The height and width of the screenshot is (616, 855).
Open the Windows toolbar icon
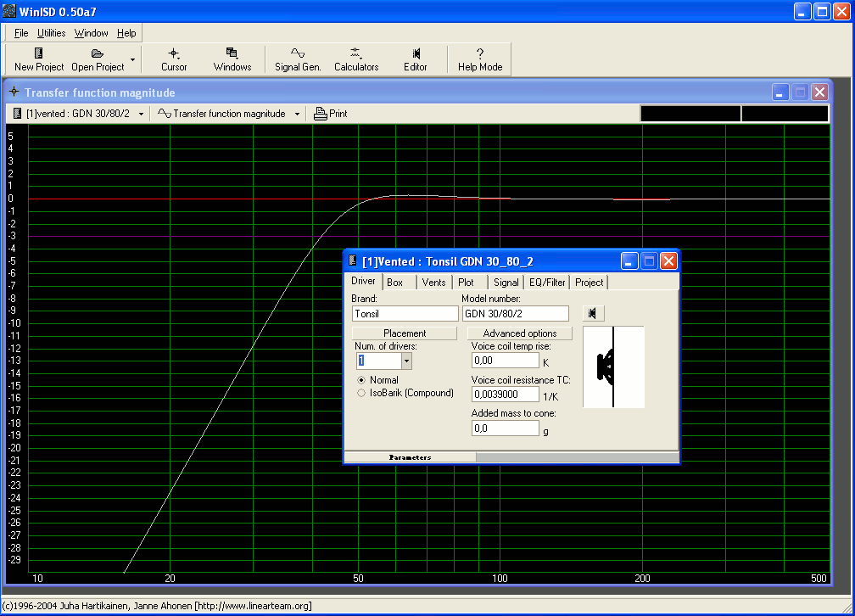click(232, 53)
